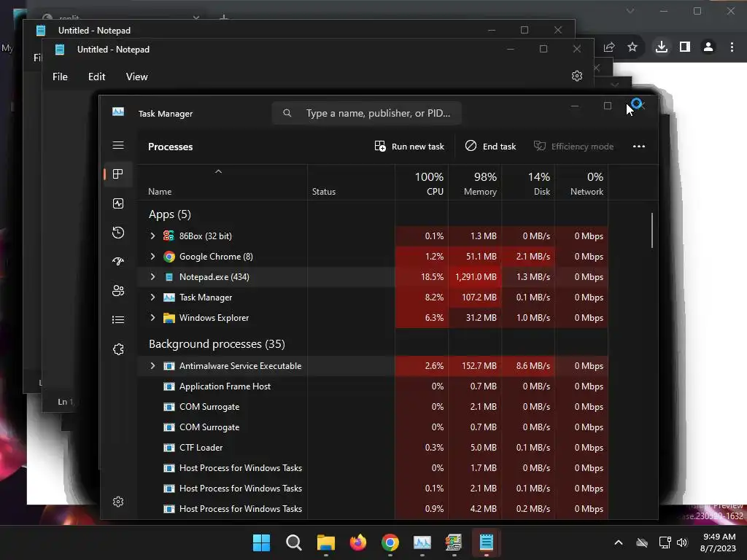Open the Services page puzzle icon
Image resolution: width=747 pixels, height=560 pixels.
tap(118, 349)
